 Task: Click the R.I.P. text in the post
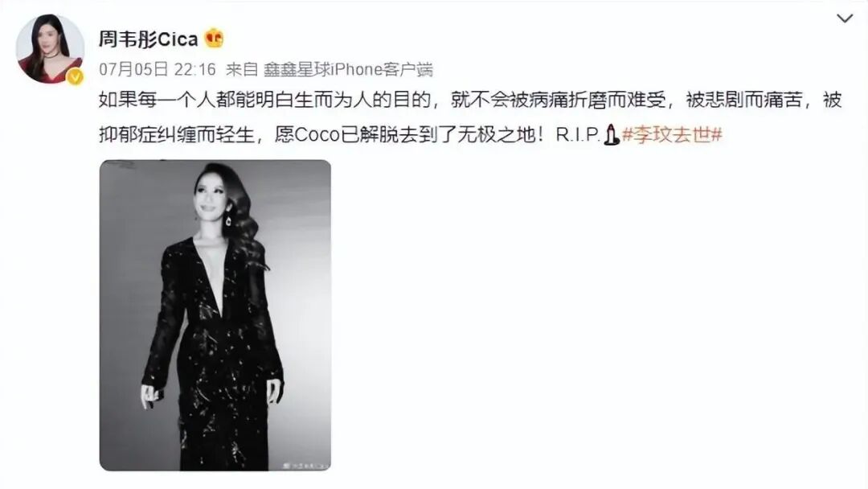pyautogui.click(x=578, y=134)
